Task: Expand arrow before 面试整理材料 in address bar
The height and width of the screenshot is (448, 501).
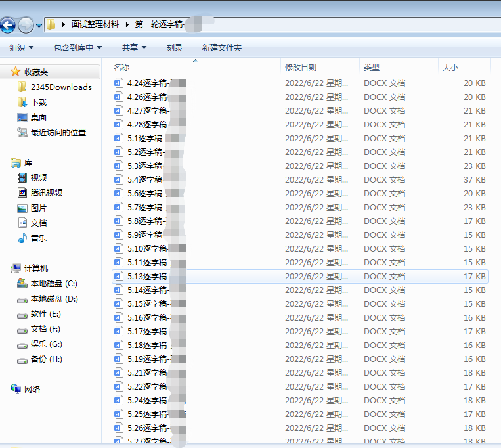Action: pos(64,24)
